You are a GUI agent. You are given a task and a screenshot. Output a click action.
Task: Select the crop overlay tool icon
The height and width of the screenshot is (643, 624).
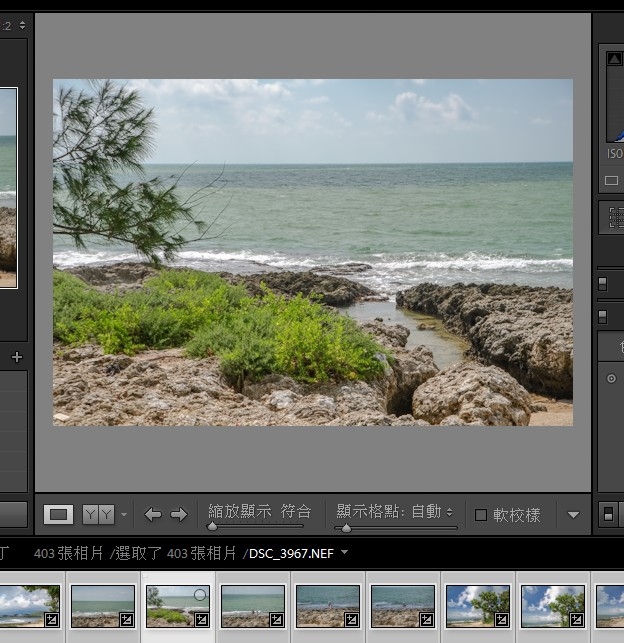coord(616,217)
